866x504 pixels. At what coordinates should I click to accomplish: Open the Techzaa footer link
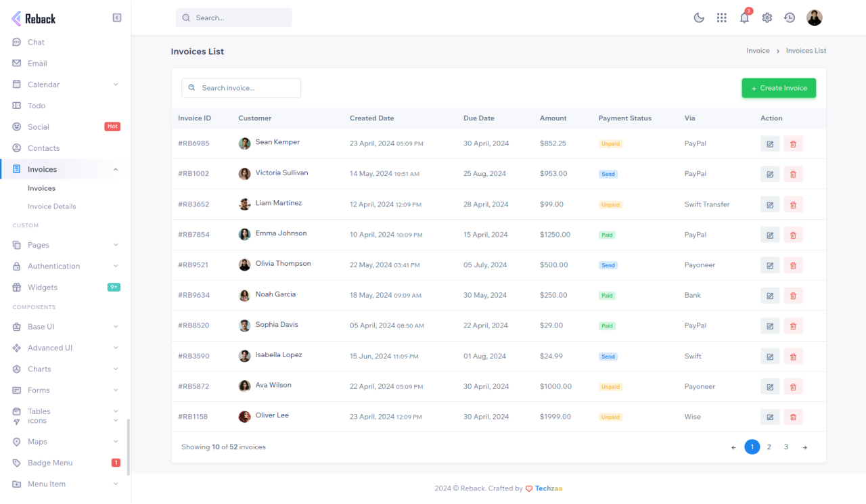549,488
